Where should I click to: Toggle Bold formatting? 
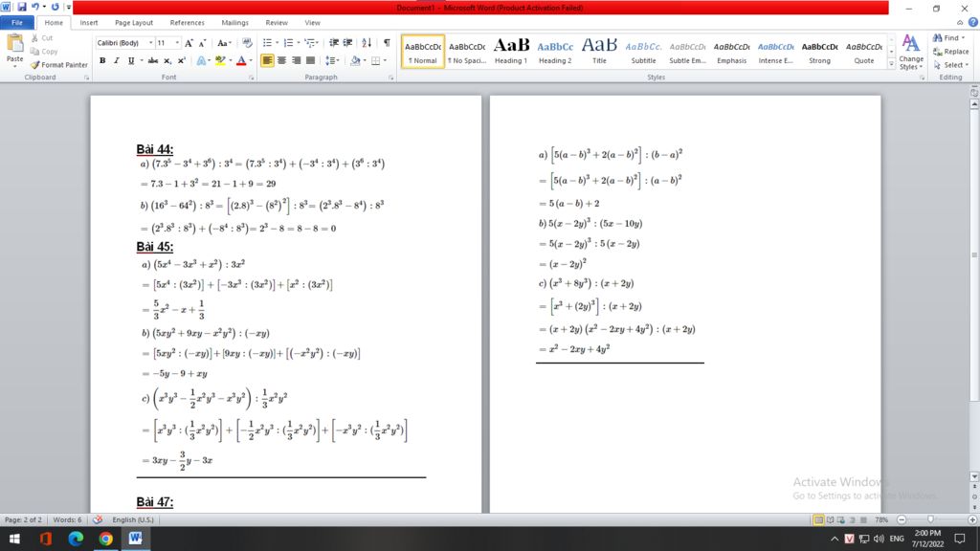[102, 60]
